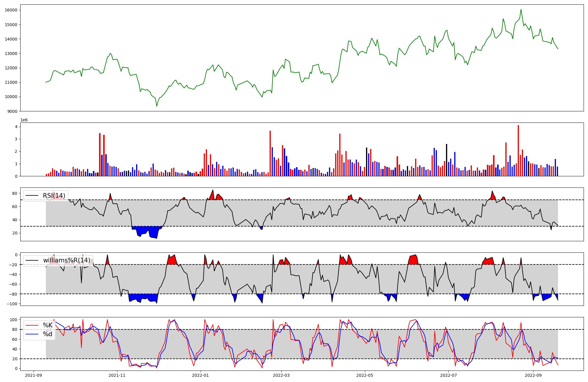Click the %d legend entry
588x382 pixels.
pos(48,334)
